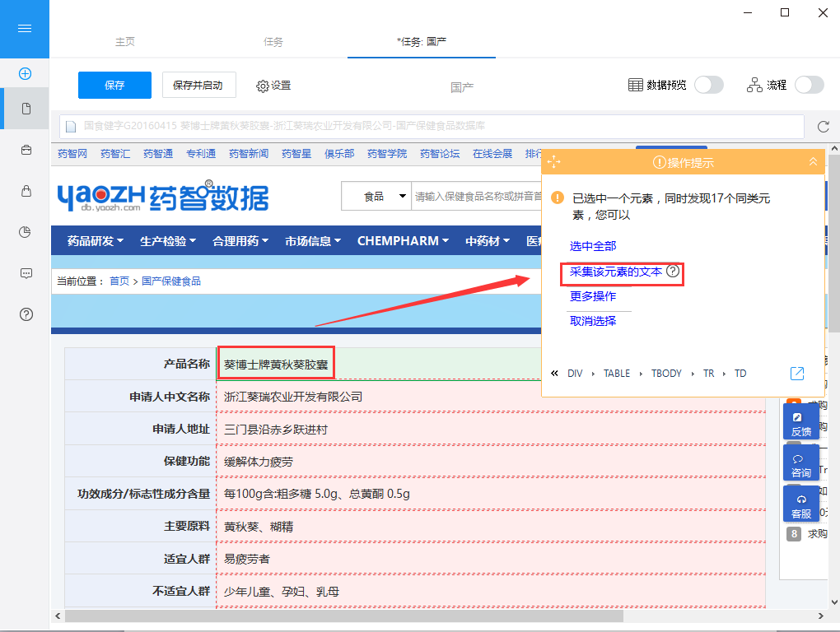
Task: Click the 更多操作 link
Action: [x=592, y=296]
